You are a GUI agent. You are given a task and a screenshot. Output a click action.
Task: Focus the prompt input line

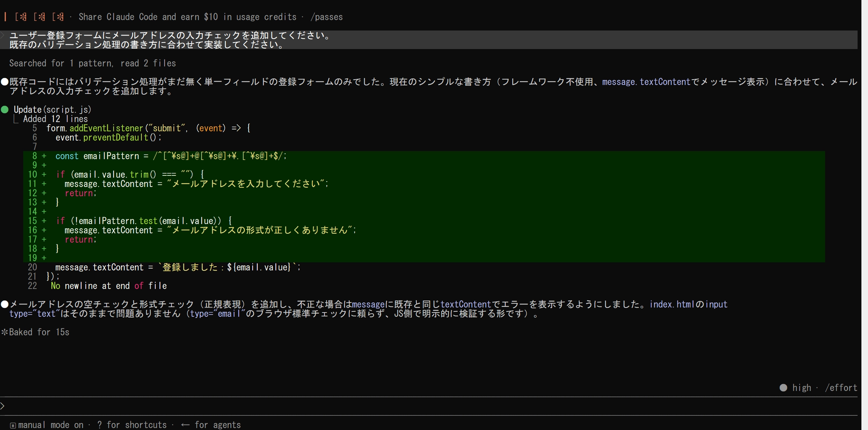click(x=429, y=406)
